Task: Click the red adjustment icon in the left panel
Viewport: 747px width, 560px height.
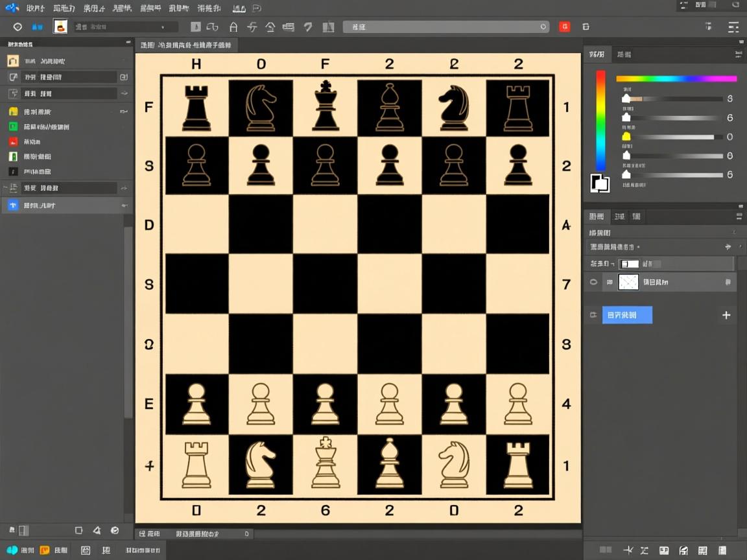Action: (12, 141)
